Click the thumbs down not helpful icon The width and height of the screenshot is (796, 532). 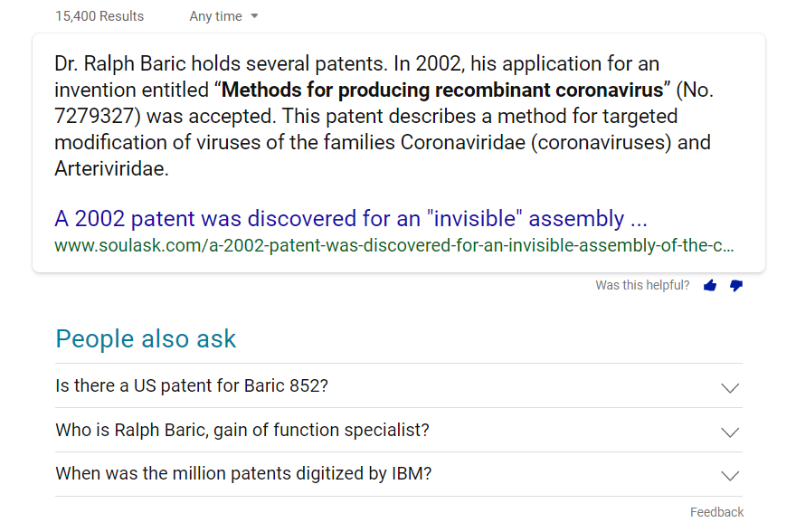pos(736,286)
